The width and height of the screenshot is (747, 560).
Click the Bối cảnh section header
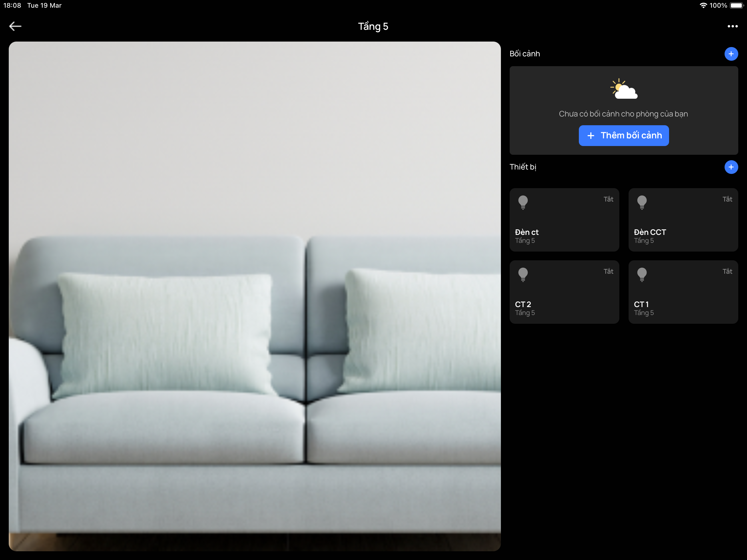524,54
